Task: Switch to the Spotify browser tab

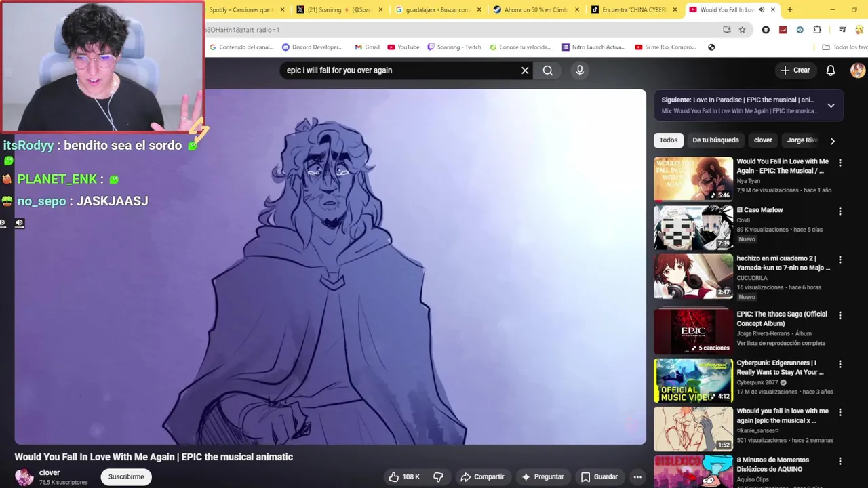Action: pyautogui.click(x=241, y=9)
